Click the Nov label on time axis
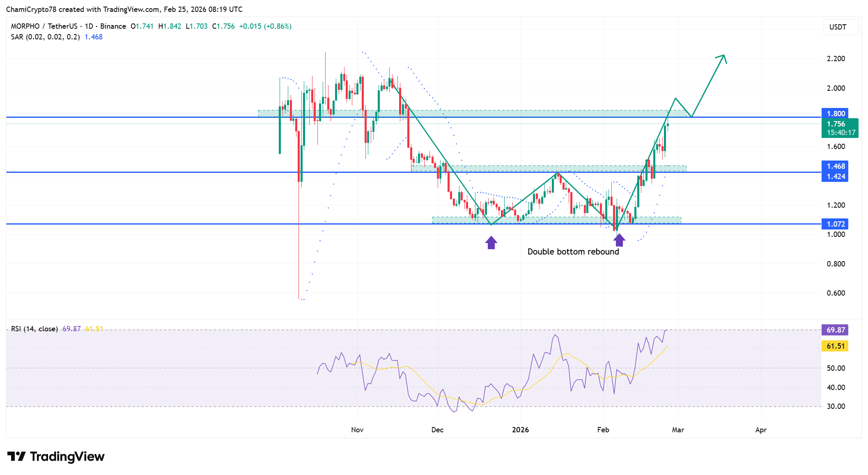This screenshot has width=868, height=475. point(357,430)
